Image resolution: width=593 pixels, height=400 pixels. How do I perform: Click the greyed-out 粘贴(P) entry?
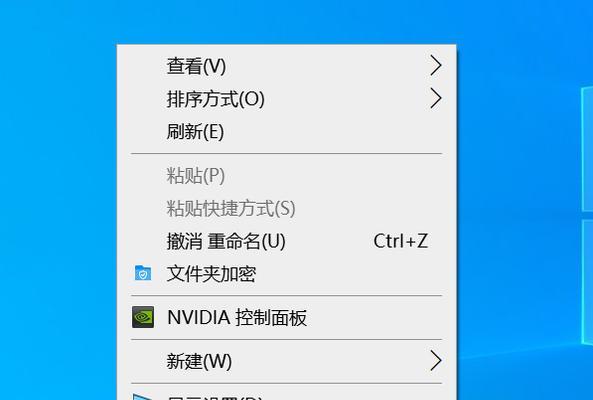pos(286,176)
